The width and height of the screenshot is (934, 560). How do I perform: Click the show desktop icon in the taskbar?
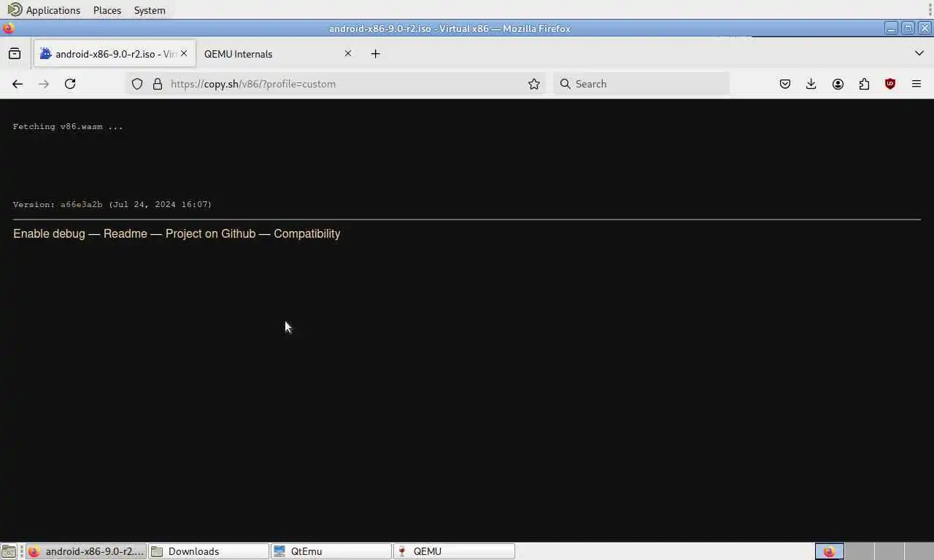tap(9, 551)
